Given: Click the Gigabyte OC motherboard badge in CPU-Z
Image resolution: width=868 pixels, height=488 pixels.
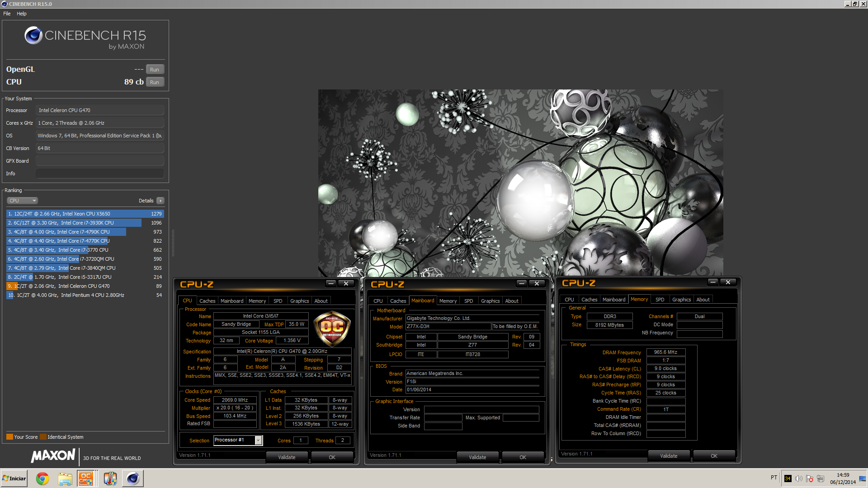Looking at the screenshot, I should point(332,328).
